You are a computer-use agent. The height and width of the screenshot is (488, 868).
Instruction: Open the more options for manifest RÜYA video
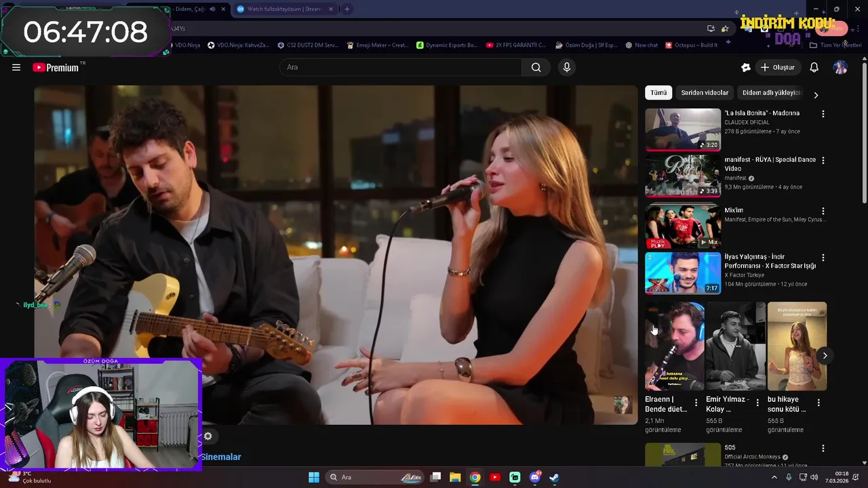pyautogui.click(x=823, y=161)
